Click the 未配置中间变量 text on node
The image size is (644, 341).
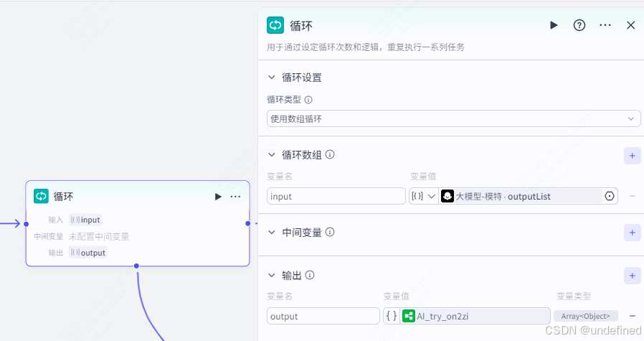99,236
